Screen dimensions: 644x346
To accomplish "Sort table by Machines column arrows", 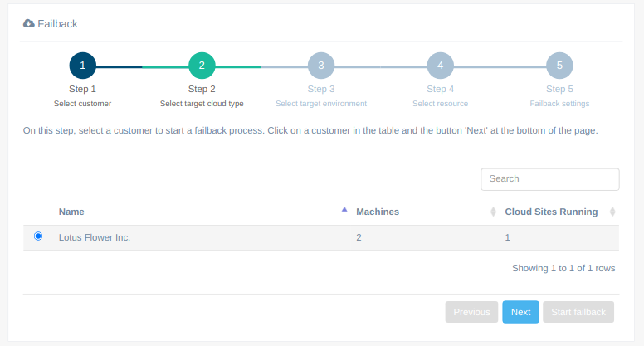I will (493, 212).
